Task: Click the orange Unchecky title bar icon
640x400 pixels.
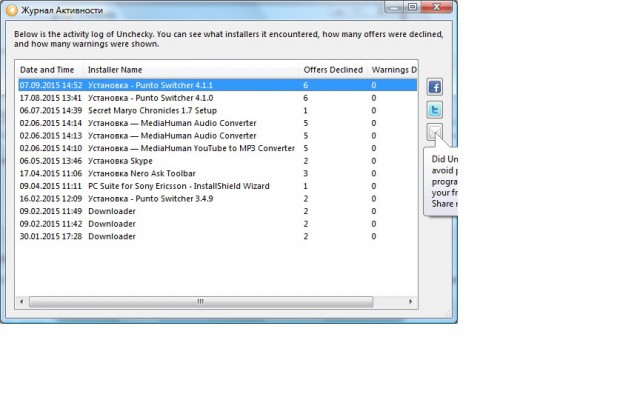Action: click(12, 10)
